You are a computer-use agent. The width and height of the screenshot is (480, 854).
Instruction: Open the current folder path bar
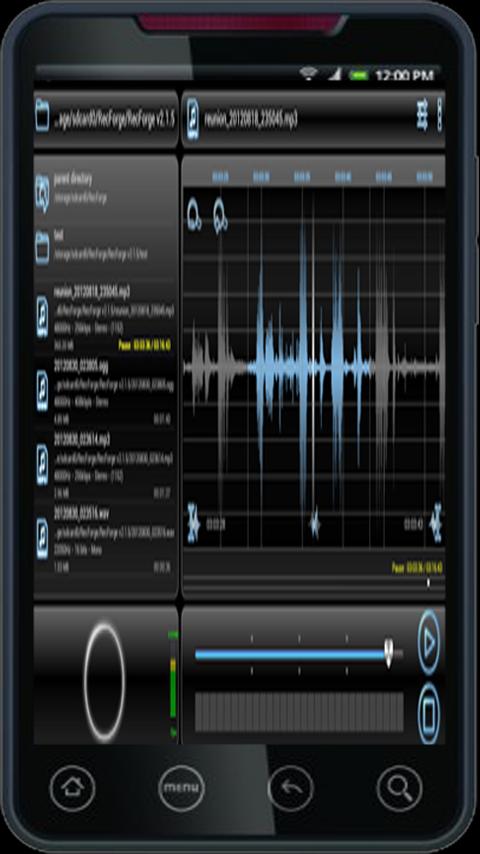click(106, 119)
